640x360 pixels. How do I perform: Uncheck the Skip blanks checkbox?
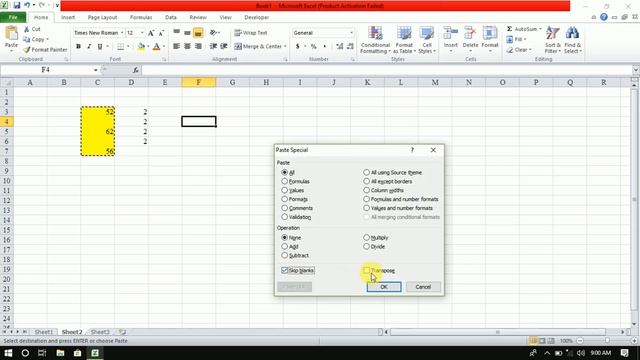point(284,271)
